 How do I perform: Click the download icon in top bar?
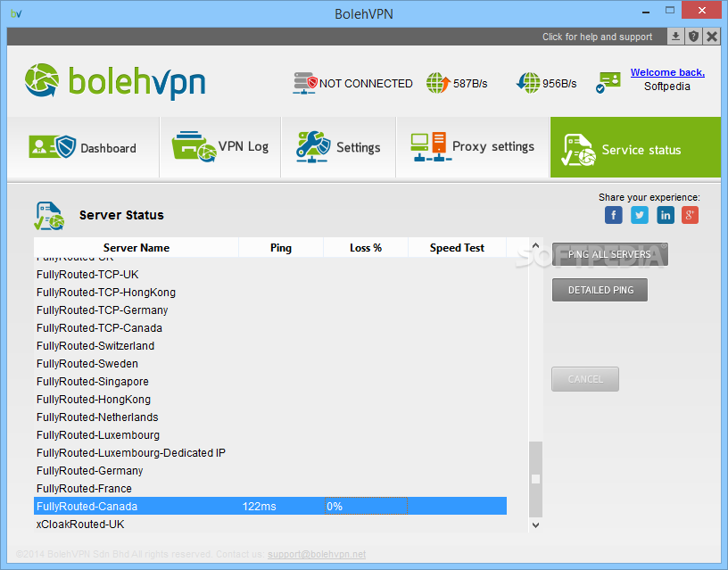[675, 37]
